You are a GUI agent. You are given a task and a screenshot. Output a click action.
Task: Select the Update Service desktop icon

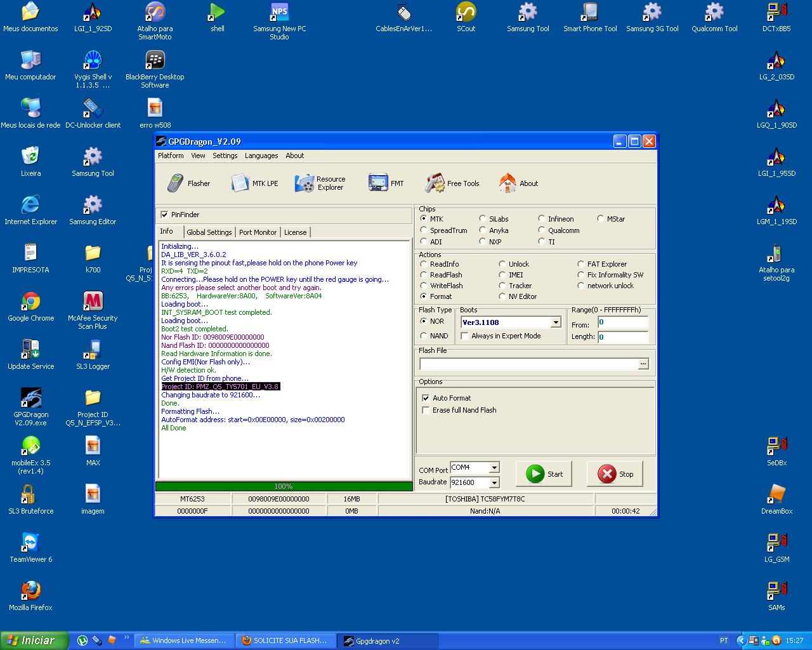[x=30, y=355]
